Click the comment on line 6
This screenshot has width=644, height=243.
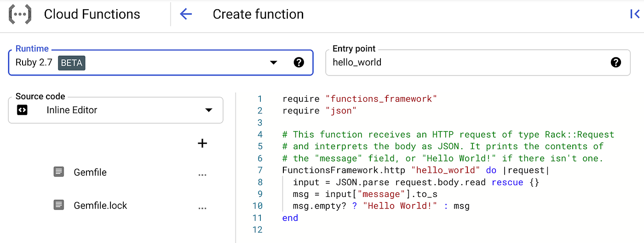tap(443, 158)
